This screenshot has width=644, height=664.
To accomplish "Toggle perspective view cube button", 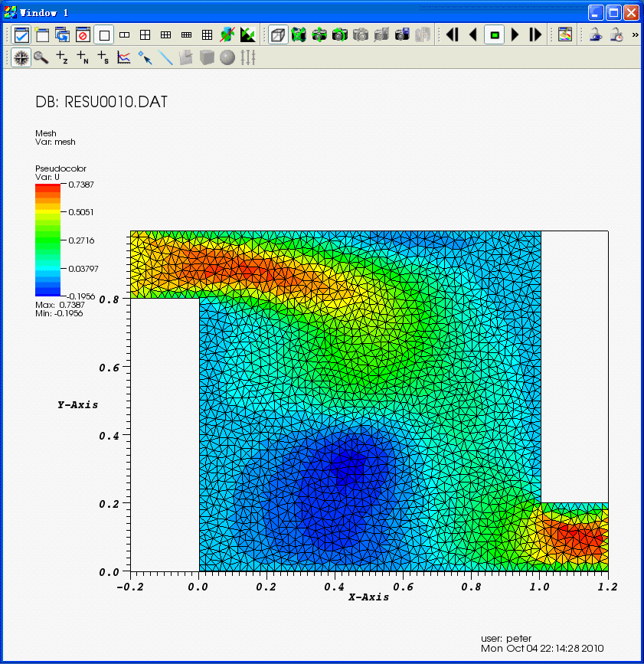I will click(278, 34).
